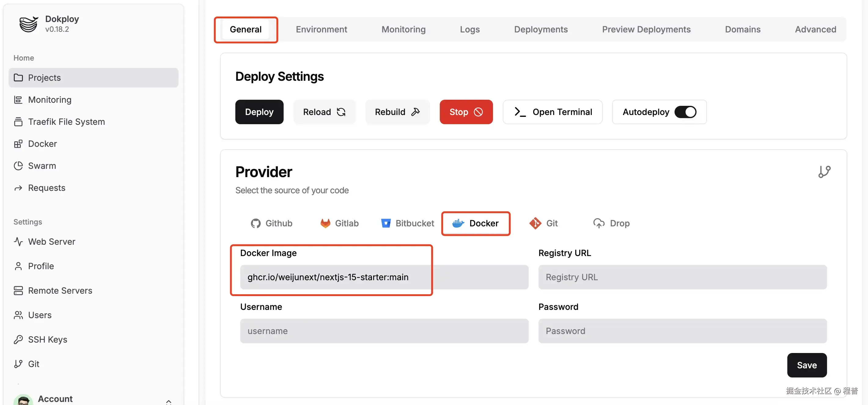Click the Dokploy logo icon

pos(28,24)
